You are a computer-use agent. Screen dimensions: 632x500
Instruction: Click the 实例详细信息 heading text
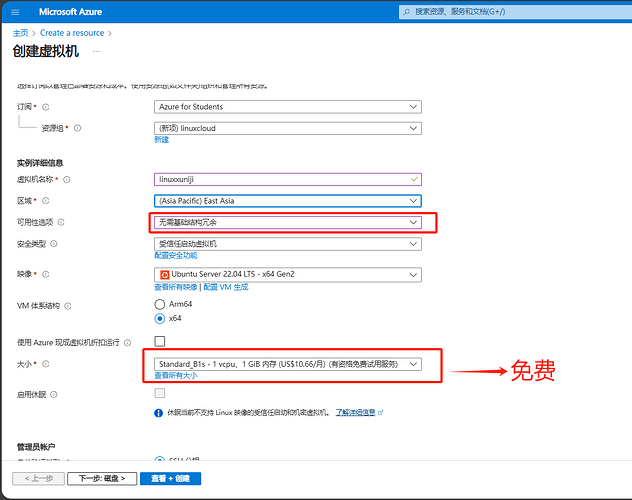tap(40, 163)
